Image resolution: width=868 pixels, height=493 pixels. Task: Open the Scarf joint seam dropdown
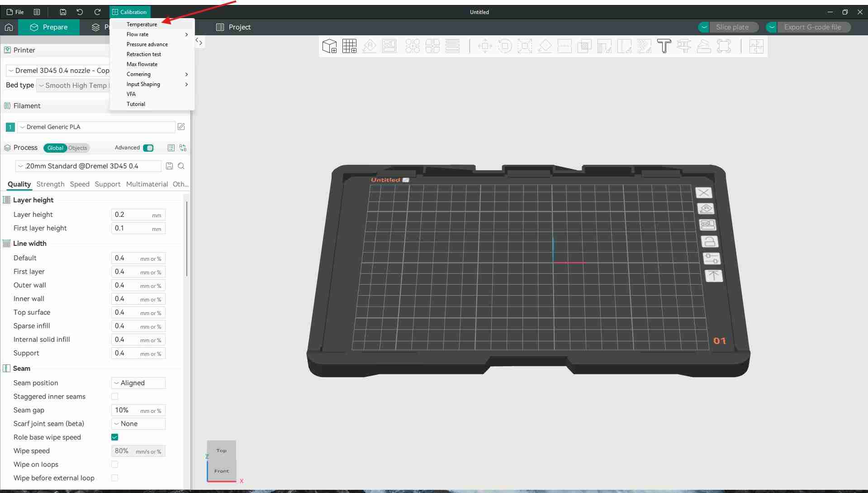tap(138, 424)
